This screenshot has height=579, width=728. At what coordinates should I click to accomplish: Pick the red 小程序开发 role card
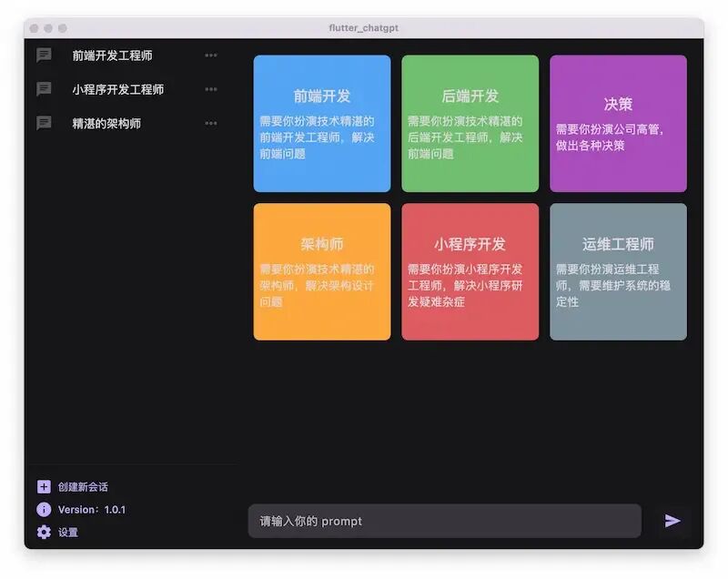[x=470, y=271]
